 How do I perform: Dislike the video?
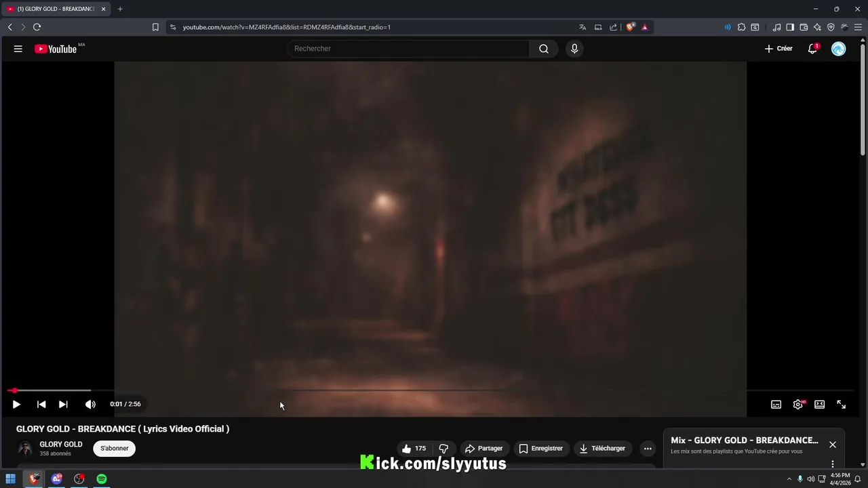pyautogui.click(x=443, y=449)
